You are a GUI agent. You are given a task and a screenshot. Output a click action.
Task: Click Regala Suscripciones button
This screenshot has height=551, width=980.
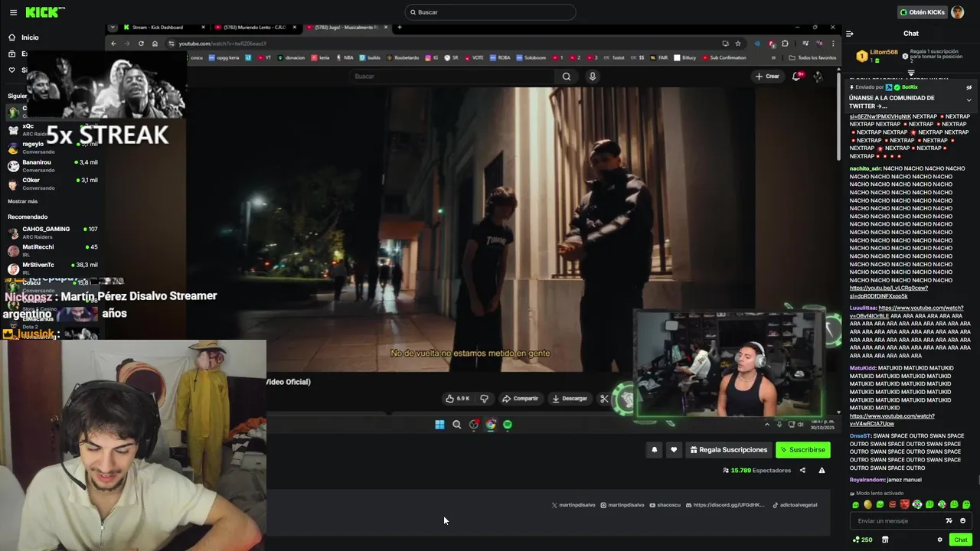coord(729,450)
